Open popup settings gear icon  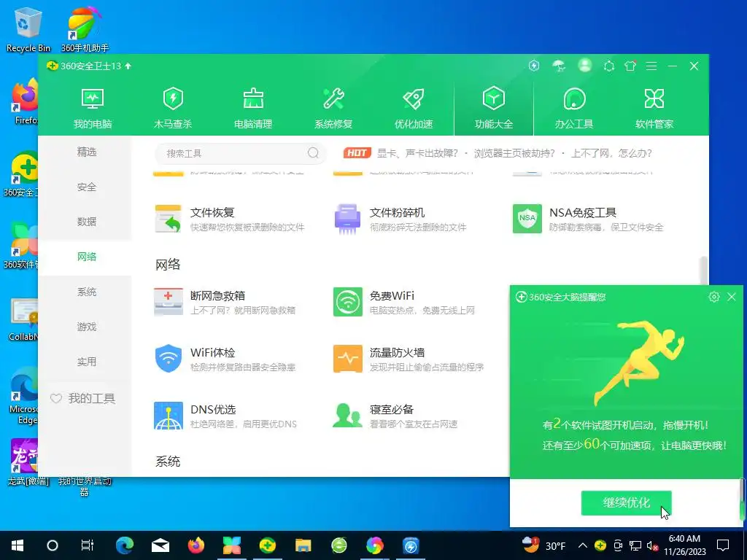(x=713, y=297)
